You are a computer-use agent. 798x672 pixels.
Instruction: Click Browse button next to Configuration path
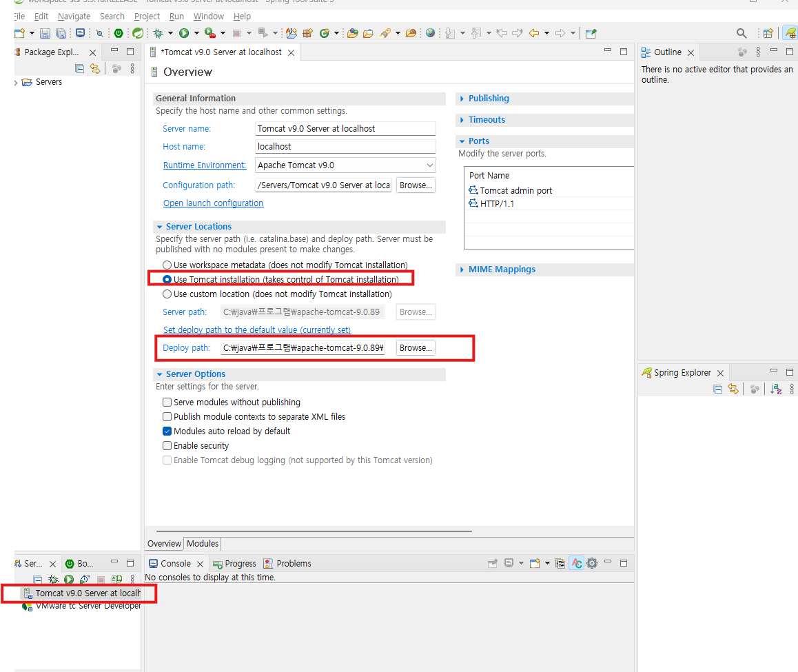(x=416, y=185)
